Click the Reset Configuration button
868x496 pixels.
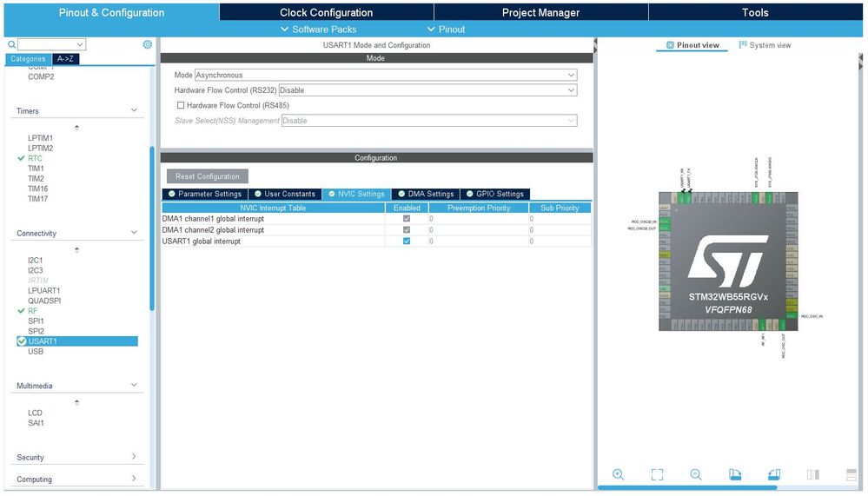click(208, 176)
